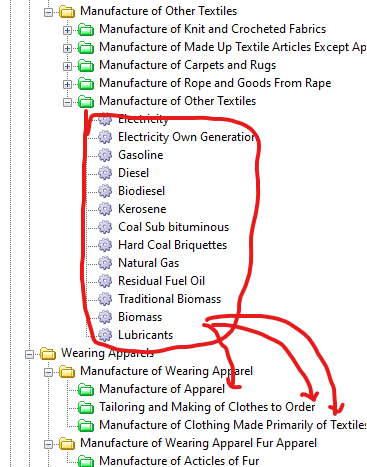Screen dimensions: 367x467
Task: Expand Manufacture of Carpets and Rugs node
Action: click(67, 66)
